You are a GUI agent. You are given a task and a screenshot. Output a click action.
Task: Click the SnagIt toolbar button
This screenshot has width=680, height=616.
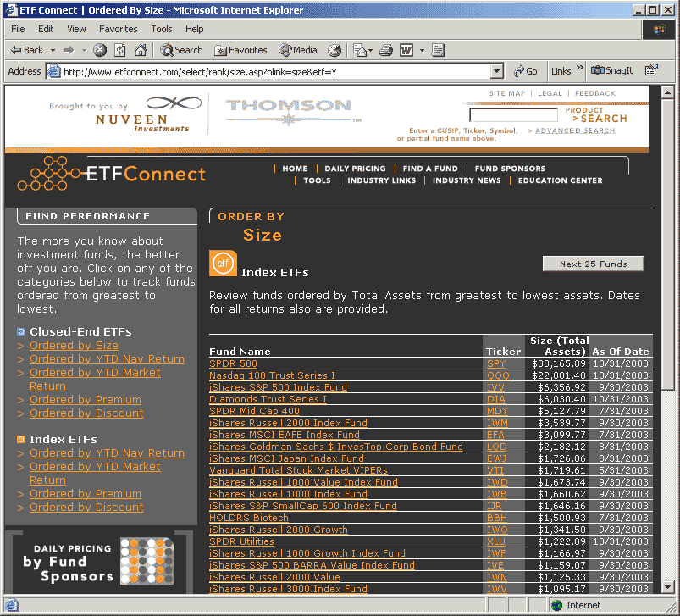click(x=611, y=70)
